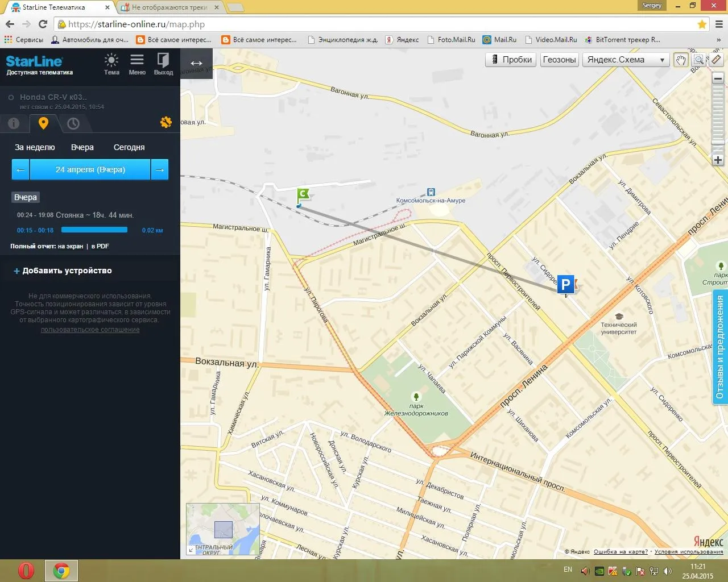Collapse the sidebar with the double-arrow button
728x582 pixels.
pos(196,63)
